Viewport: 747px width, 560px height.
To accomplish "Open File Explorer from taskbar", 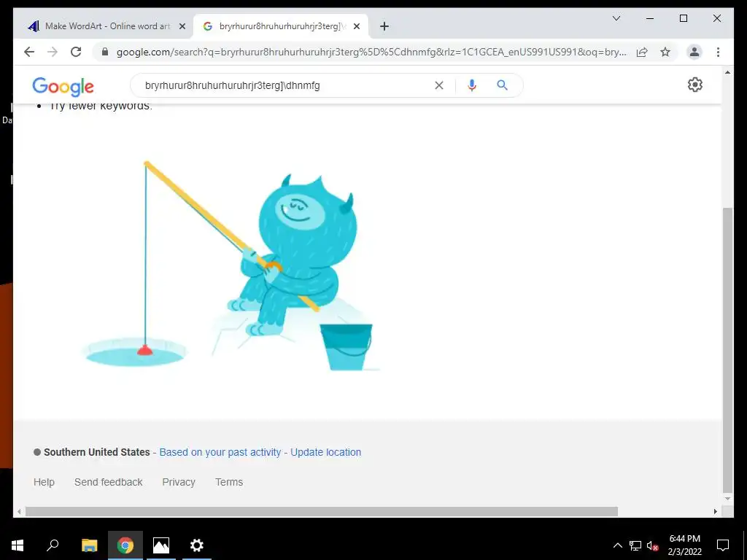I will 89,545.
